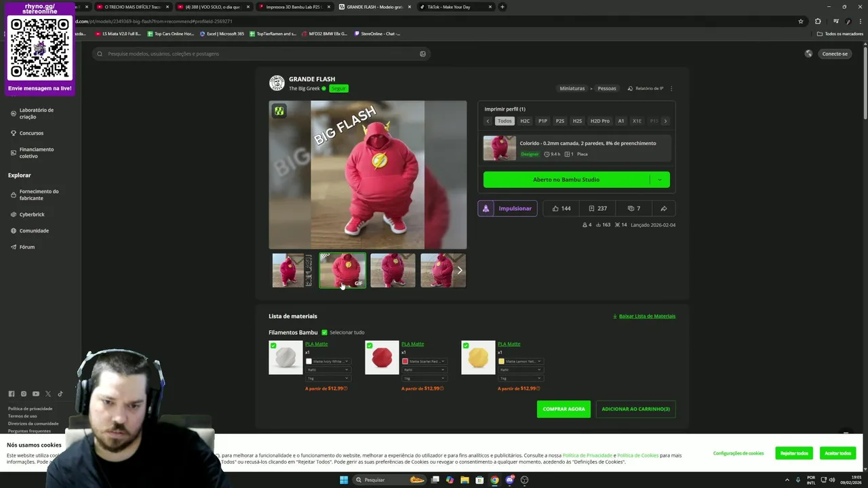Click The Big Greek profile avatar
The height and width of the screenshot is (488, 868).
click(277, 83)
